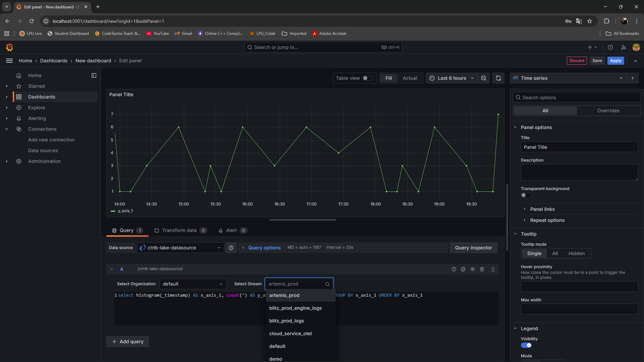Click the refresh dashboard icon
This screenshot has height=362, width=644.
pyautogui.click(x=498, y=78)
